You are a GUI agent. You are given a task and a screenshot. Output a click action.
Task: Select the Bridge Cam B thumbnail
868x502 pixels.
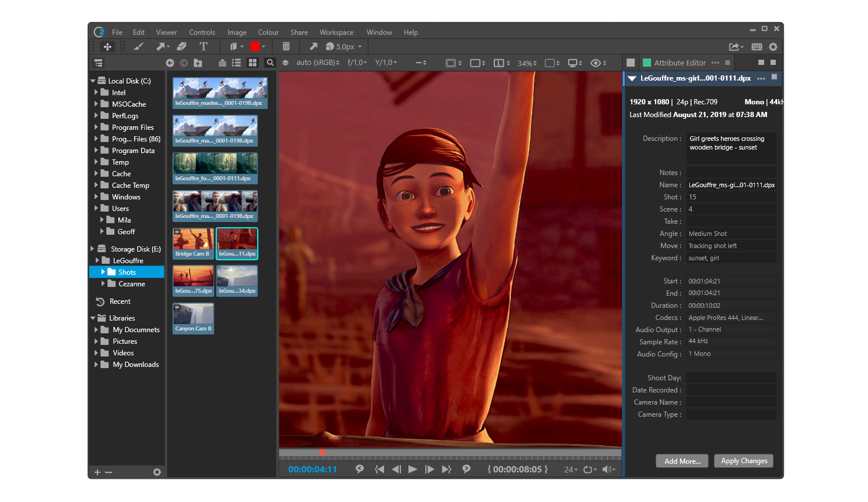click(193, 243)
